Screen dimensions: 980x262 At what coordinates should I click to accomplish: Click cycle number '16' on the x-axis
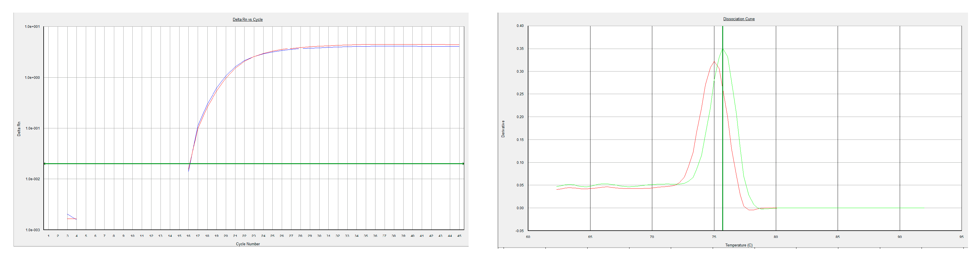188,236
